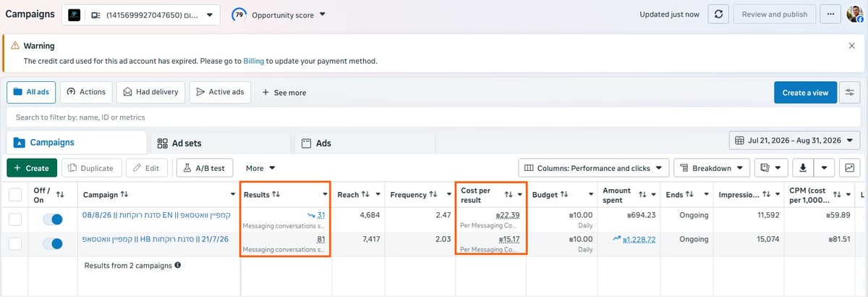Sort by Impressions column arrows
This screenshot has width=868, height=297.
[767, 195]
